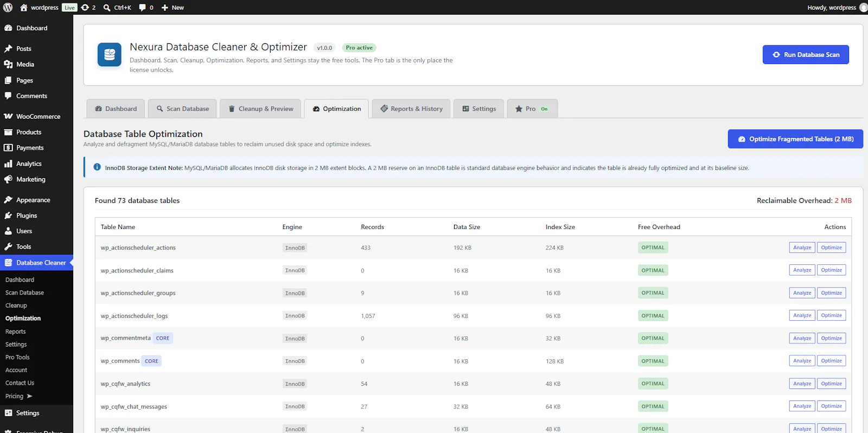
Task: Click the Dashboard gauge icon in the sidebar
Action: (x=8, y=28)
